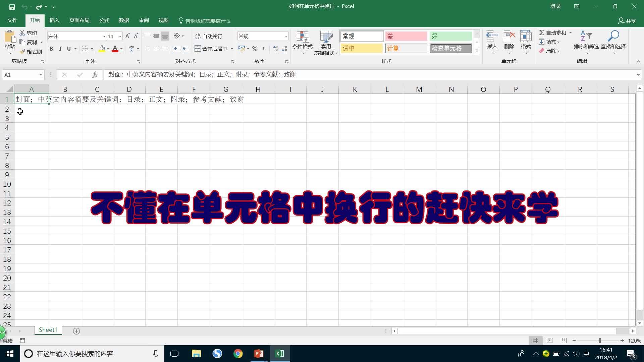Image resolution: width=644 pixels, height=362 pixels.
Task: Click the yellow fill color button
Action: tap(102, 49)
